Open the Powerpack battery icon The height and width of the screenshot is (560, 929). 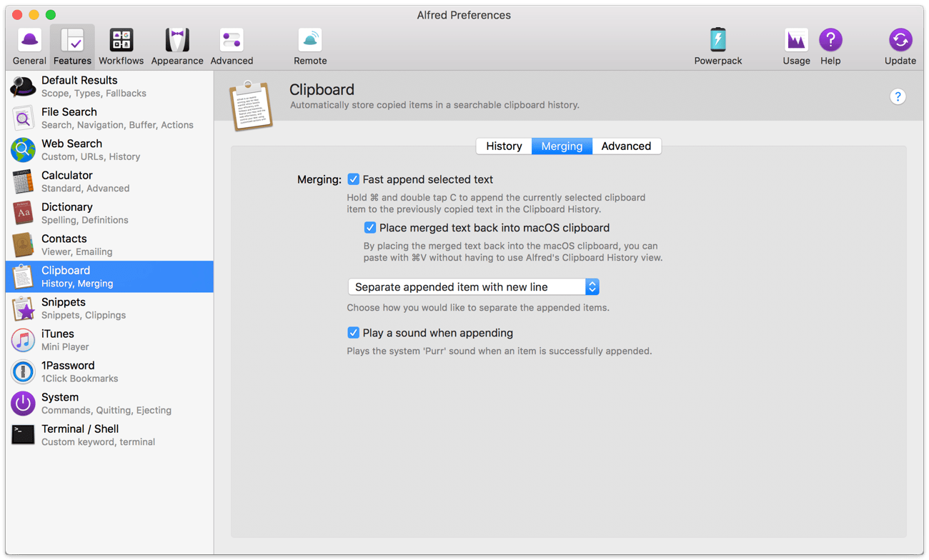click(x=718, y=40)
